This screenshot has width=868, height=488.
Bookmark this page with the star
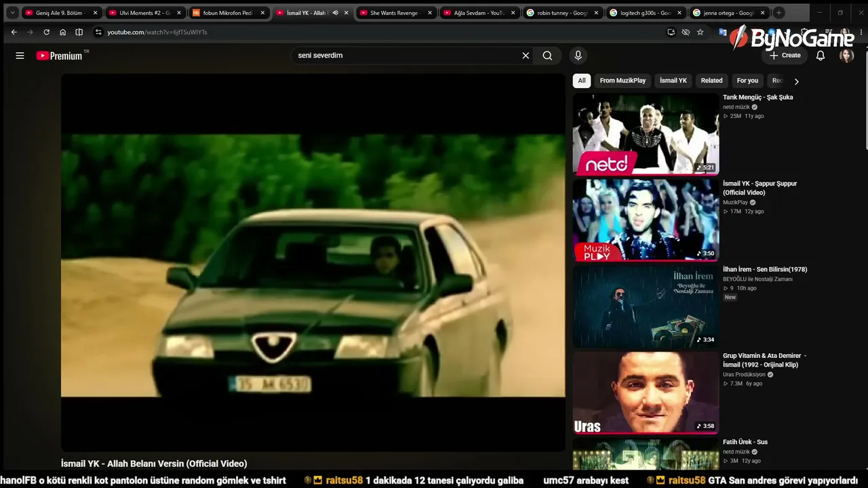coord(700,32)
